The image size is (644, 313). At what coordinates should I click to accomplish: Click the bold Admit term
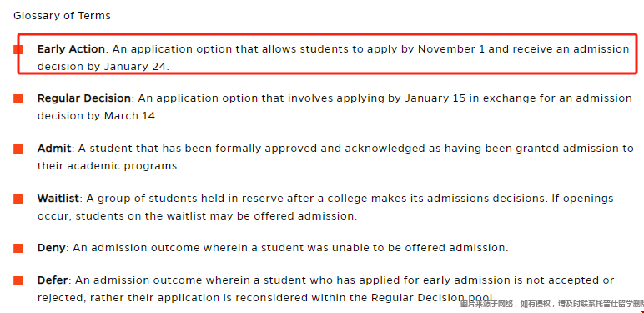pyautogui.click(x=54, y=149)
